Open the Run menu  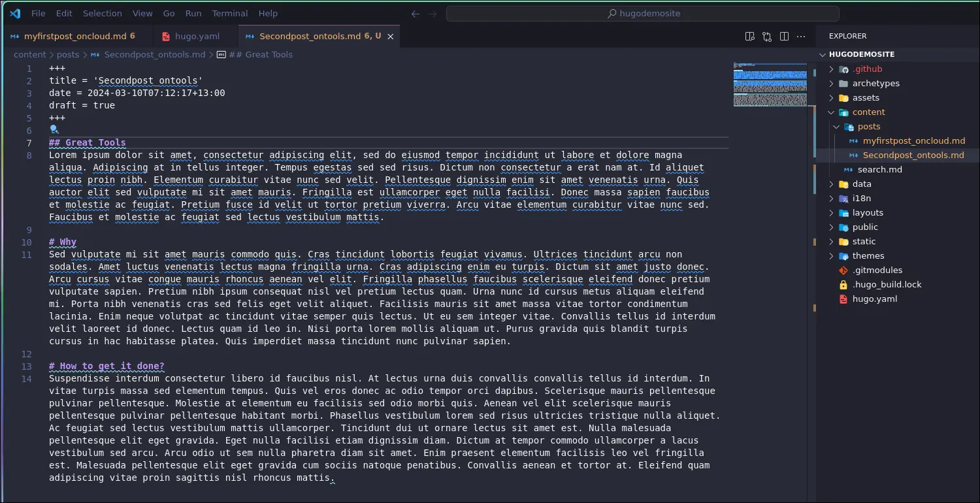point(193,13)
